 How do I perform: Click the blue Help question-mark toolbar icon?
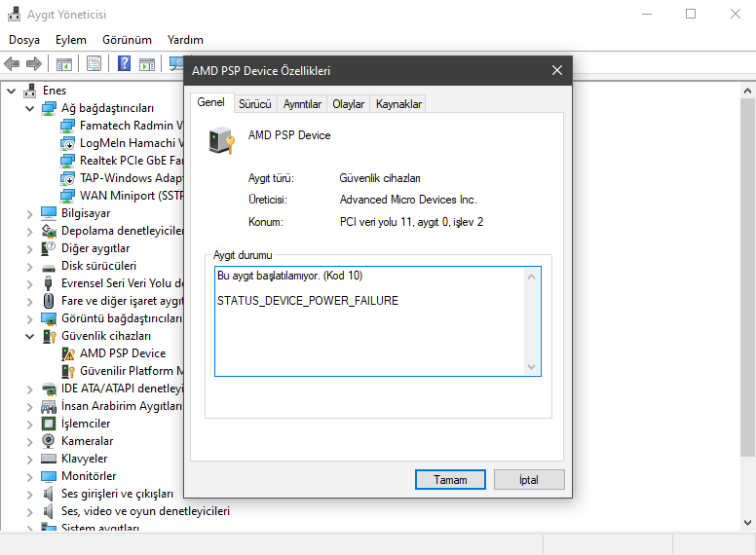124,63
